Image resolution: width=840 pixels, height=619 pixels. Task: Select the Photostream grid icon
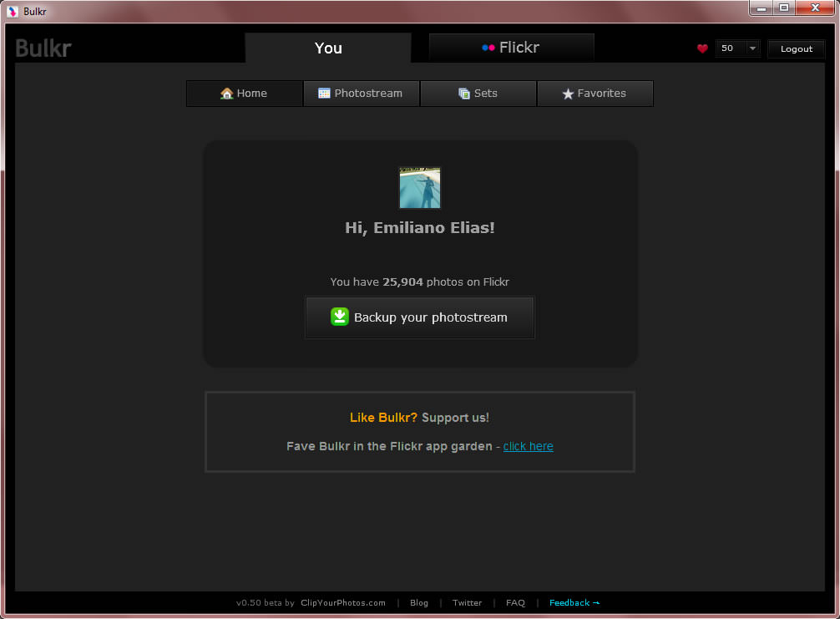click(324, 93)
